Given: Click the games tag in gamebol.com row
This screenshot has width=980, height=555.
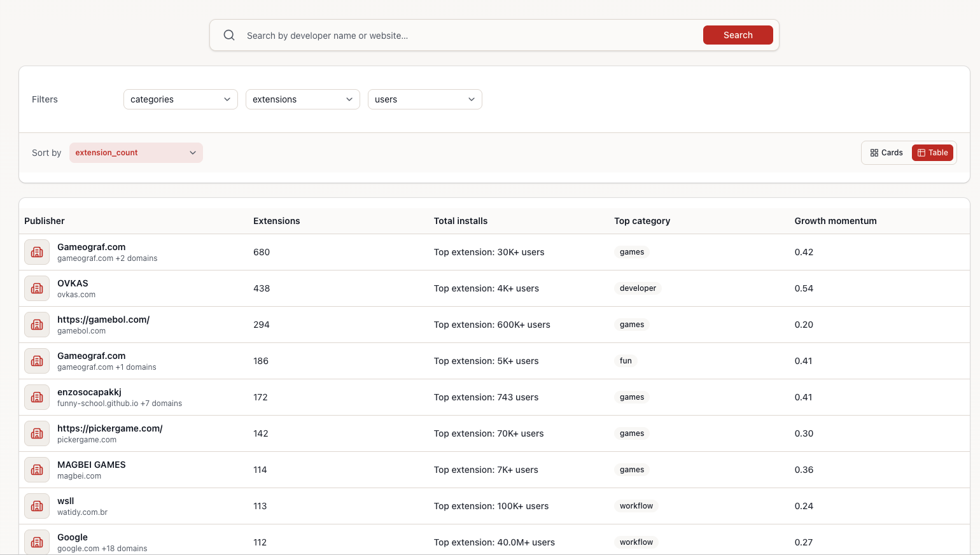Looking at the screenshot, I should (632, 325).
